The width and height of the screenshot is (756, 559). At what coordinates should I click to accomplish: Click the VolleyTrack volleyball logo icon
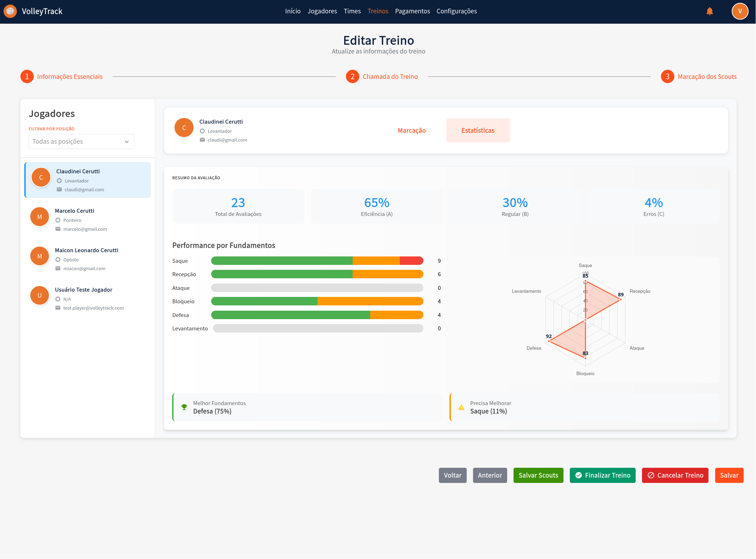pos(10,11)
